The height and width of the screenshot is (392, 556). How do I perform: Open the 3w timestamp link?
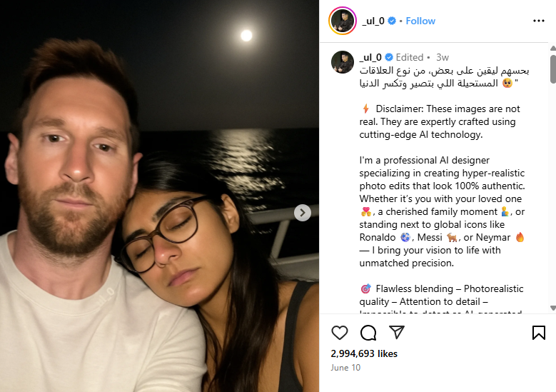coord(443,57)
